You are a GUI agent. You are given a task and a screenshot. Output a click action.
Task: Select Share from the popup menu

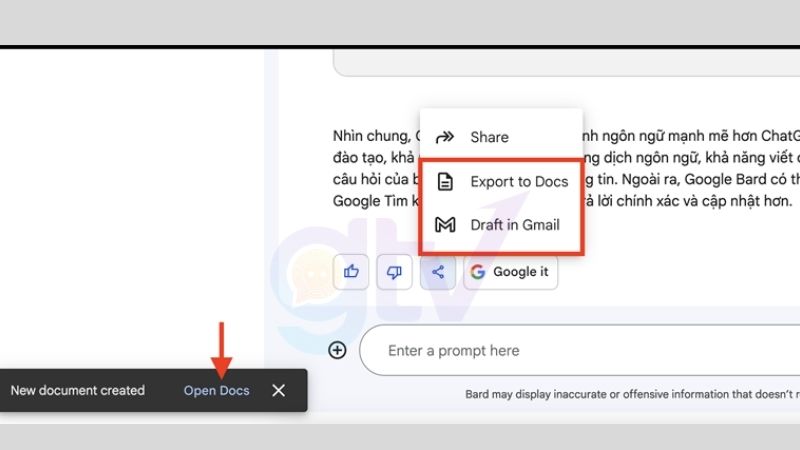tap(489, 137)
